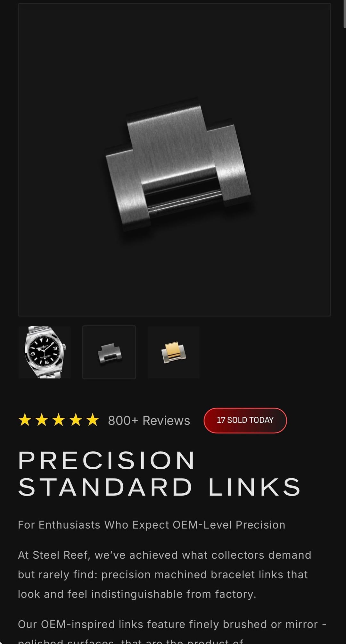Click the paragraph starting with At Steel Reef

click(165, 574)
